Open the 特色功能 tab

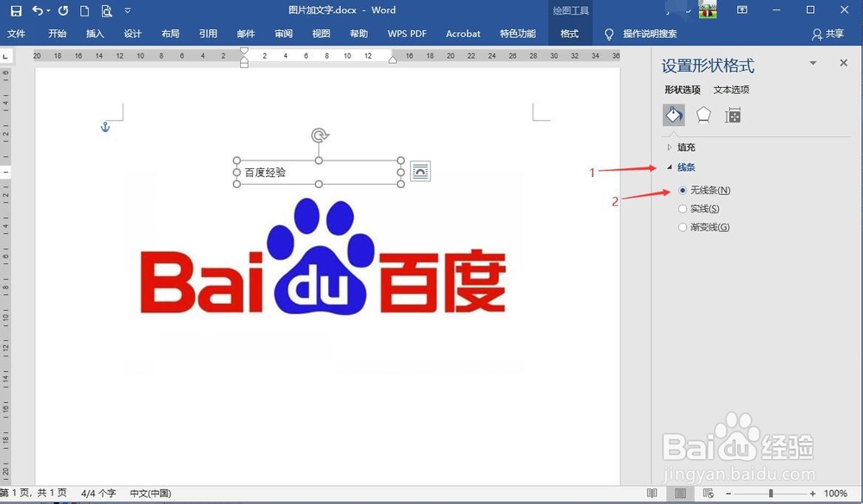pyautogui.click(x=518, y=34)
